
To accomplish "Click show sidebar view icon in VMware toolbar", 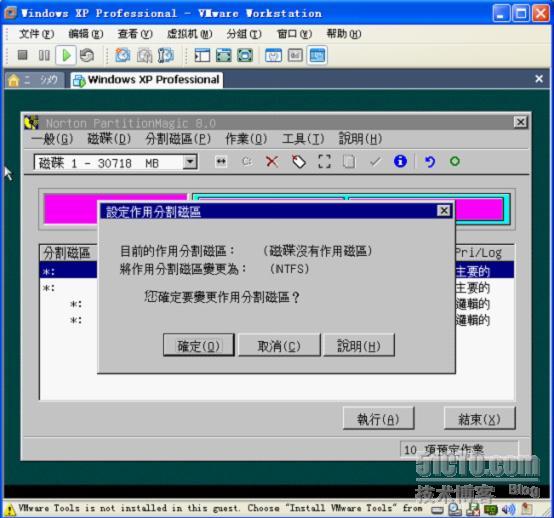I will point(202,55).
